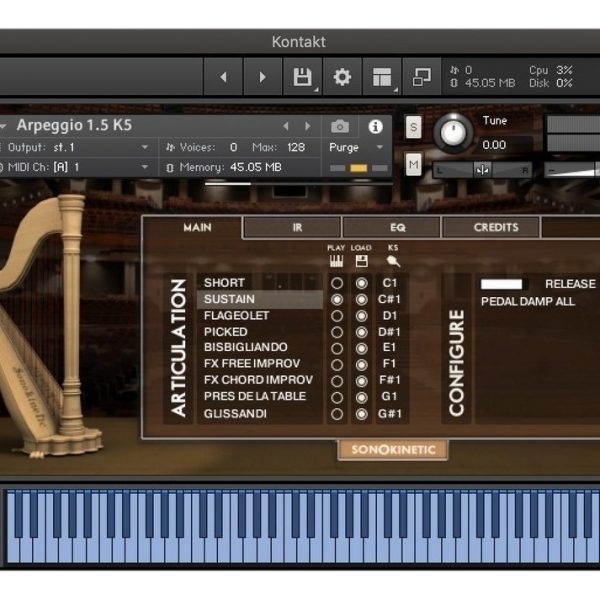Switch to the IR tab

click(297, 228)
